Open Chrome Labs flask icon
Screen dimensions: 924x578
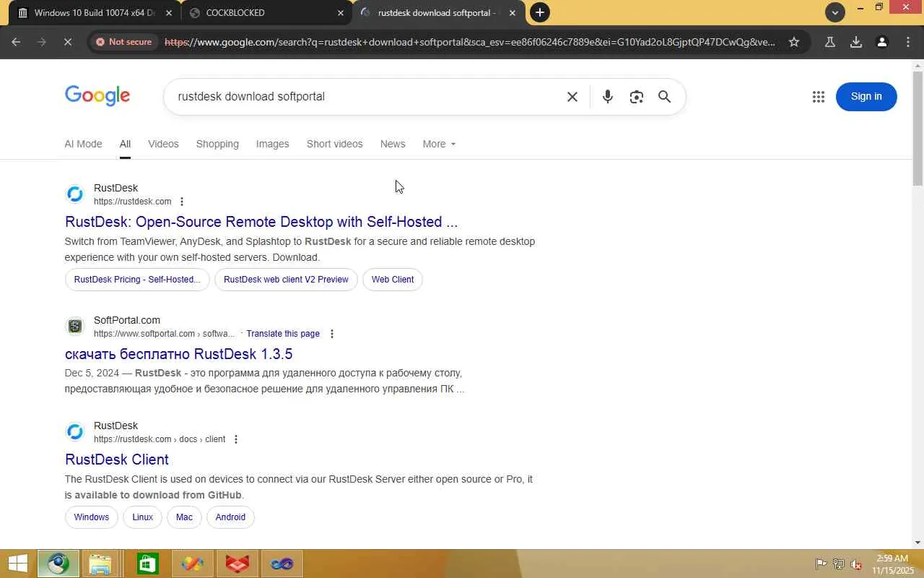pyautogui.click(x=830, y=42)
